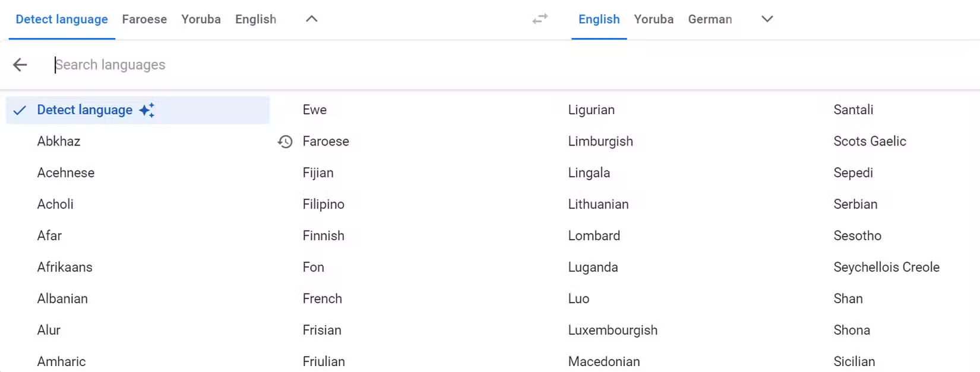980x372 pixels.
Task: Expand the target language list chevron
Action: [767, 19]
